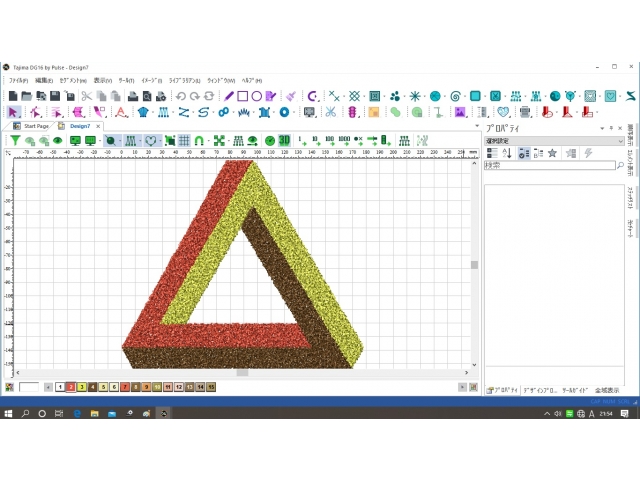Image resolution: width=640 pixels, height=480 pixels.
Task: Select the red lettering text tool
Action: pos(121,112)
